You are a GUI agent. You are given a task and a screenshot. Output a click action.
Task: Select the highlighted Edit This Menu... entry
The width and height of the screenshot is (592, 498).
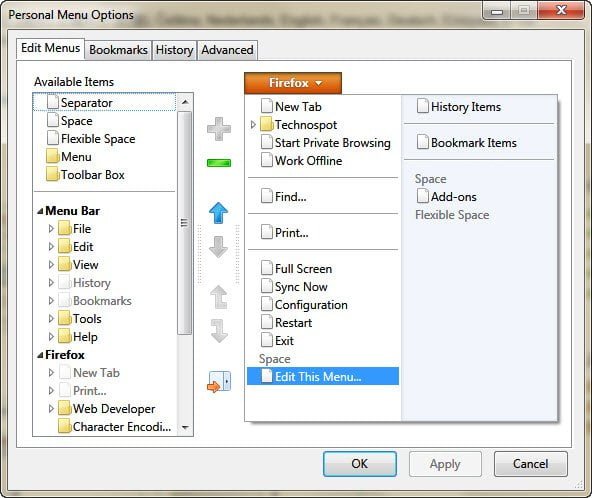click(323, 376)
